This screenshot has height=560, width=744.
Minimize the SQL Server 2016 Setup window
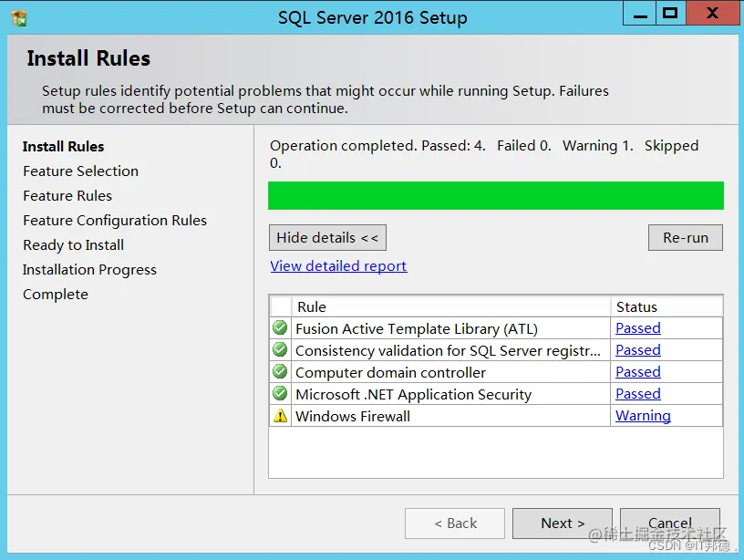640,14
